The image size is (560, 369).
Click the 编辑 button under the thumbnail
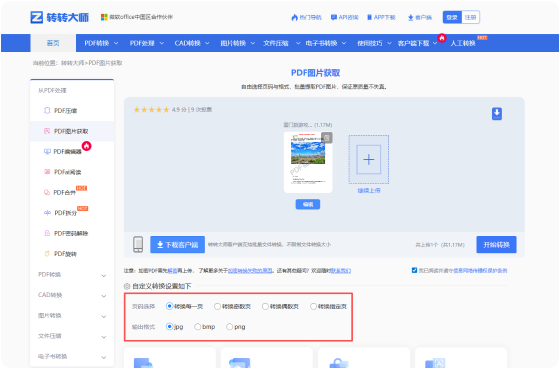308,204
